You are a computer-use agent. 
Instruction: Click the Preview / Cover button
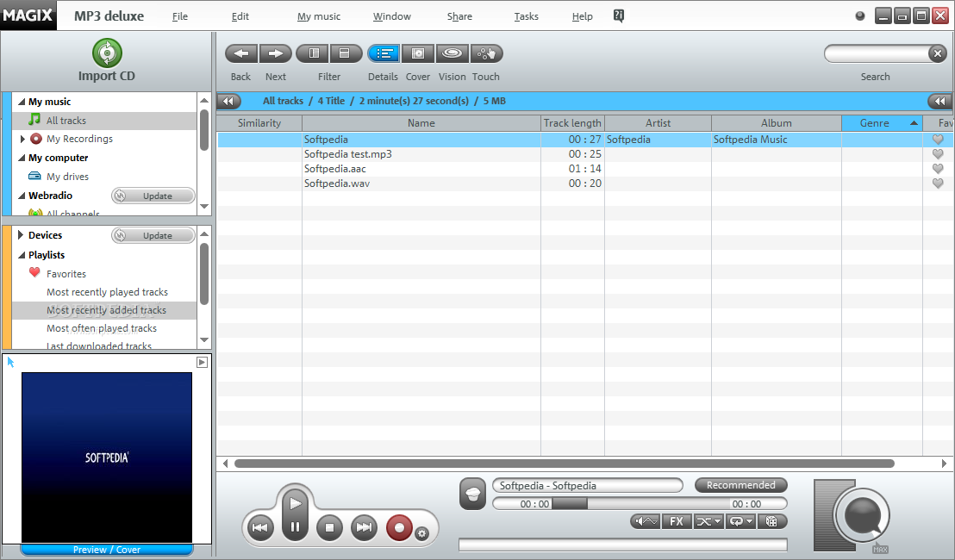tap(107, 550)
